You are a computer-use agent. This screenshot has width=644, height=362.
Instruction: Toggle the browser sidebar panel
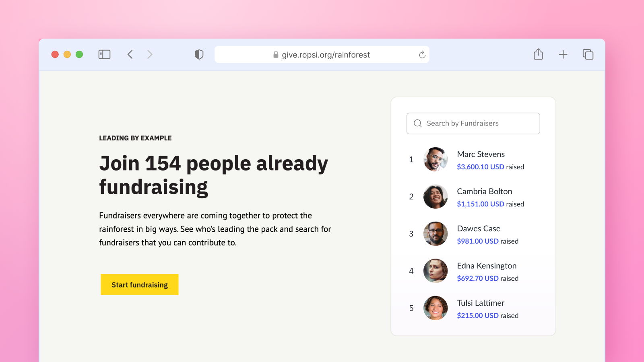click(x=104, y=54)
